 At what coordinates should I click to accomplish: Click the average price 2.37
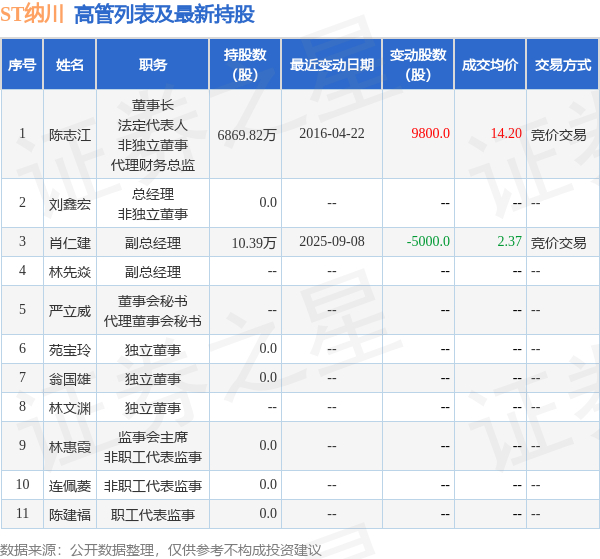pos(509,241)
